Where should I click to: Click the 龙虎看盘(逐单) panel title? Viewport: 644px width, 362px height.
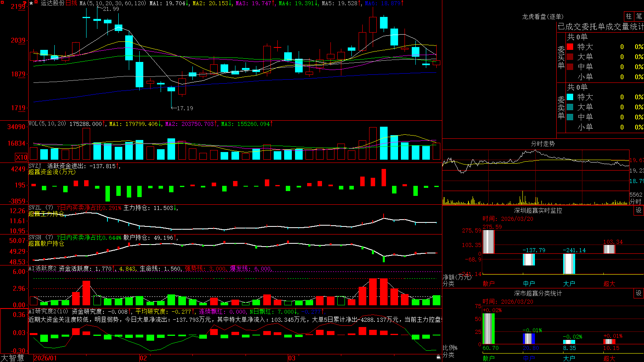tap(543, 16)
